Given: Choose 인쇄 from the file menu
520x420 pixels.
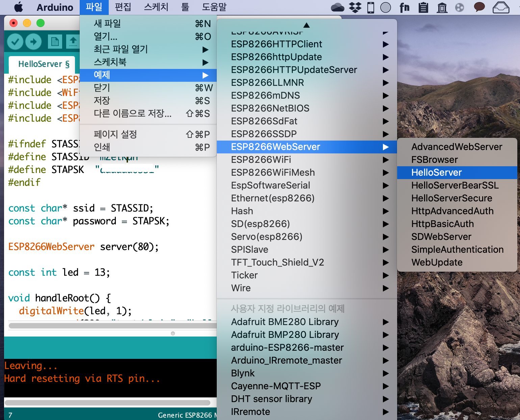Looking at the screenshot, I should coord(148,147).
